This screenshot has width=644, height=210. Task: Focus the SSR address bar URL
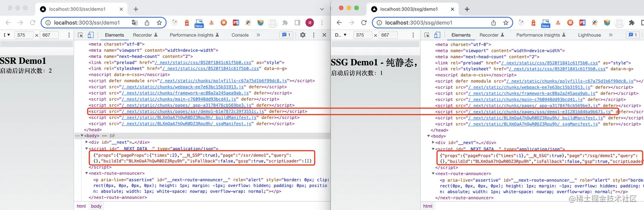click(87, 23)
